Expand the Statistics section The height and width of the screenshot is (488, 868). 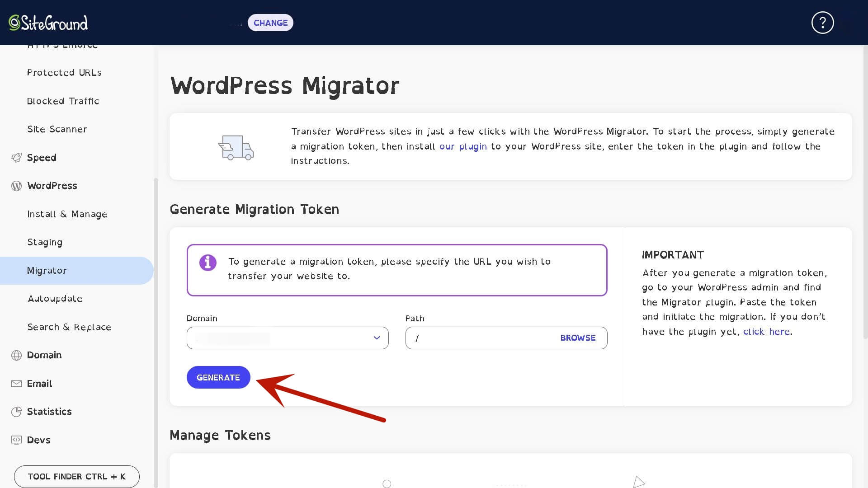click(49, 412)
